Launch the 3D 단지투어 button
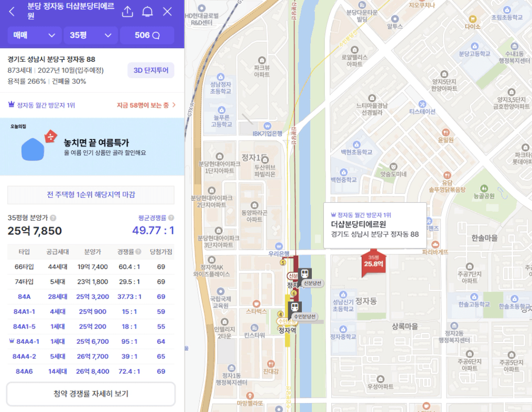532x412 pixels. pos(151,70)
